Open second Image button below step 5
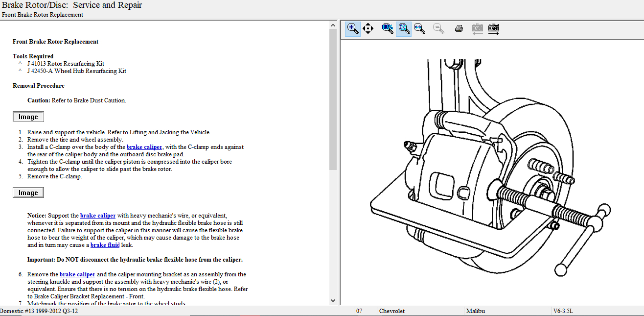The image size is (644, 316). (x=28, y=193)
